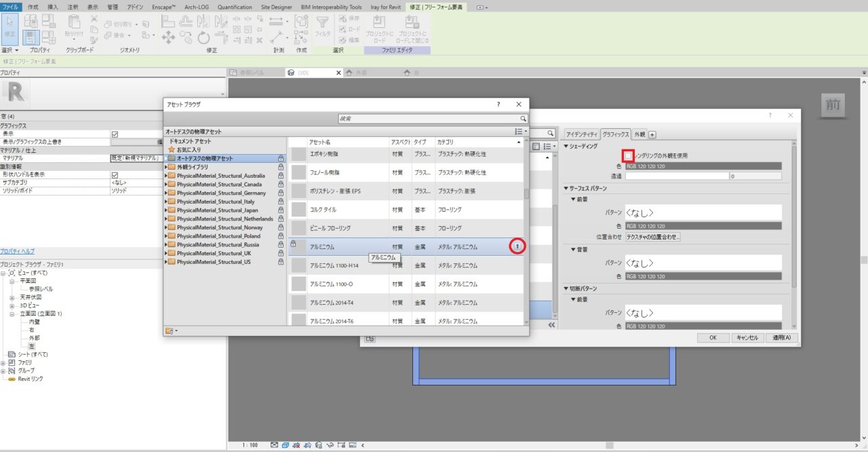Select the エポキシ樹脂 asset row
Viewport: 868px width, 452px height.
pyautogui.click(x=406, y=154)
